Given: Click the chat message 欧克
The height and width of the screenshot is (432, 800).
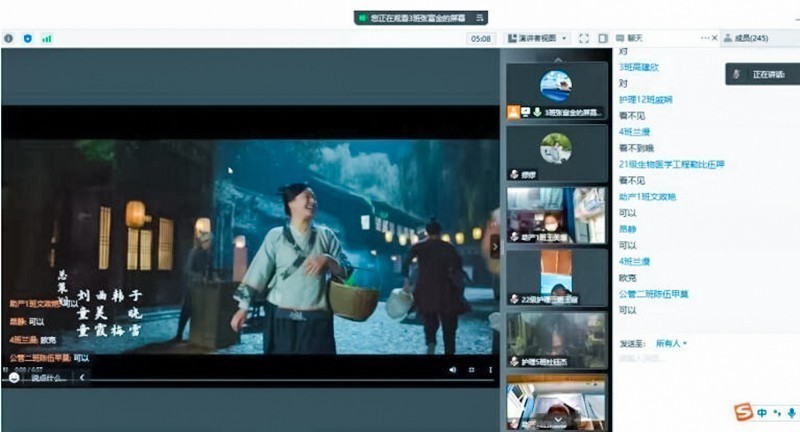Looking at the screenshot, I should 628,278.
